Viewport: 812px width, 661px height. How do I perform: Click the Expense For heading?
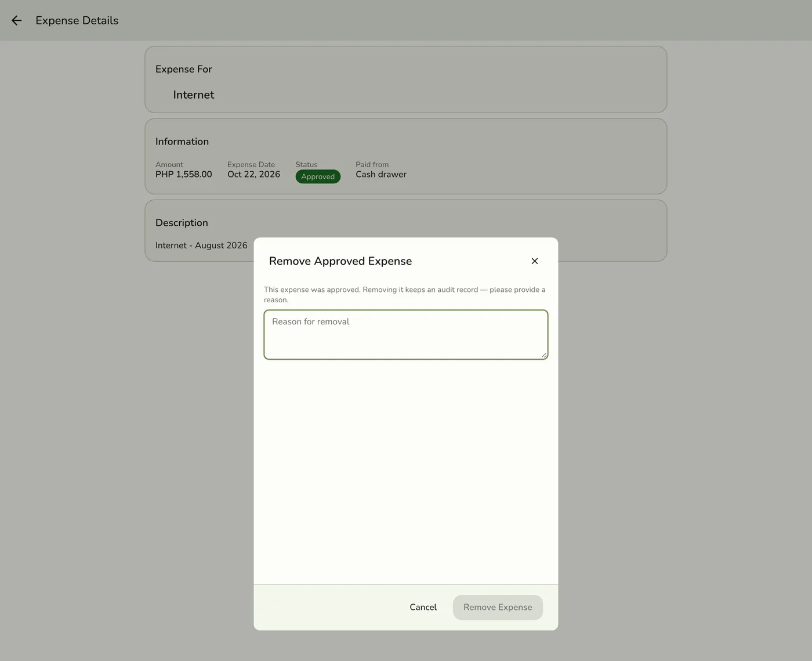click(x=184, y=69)
